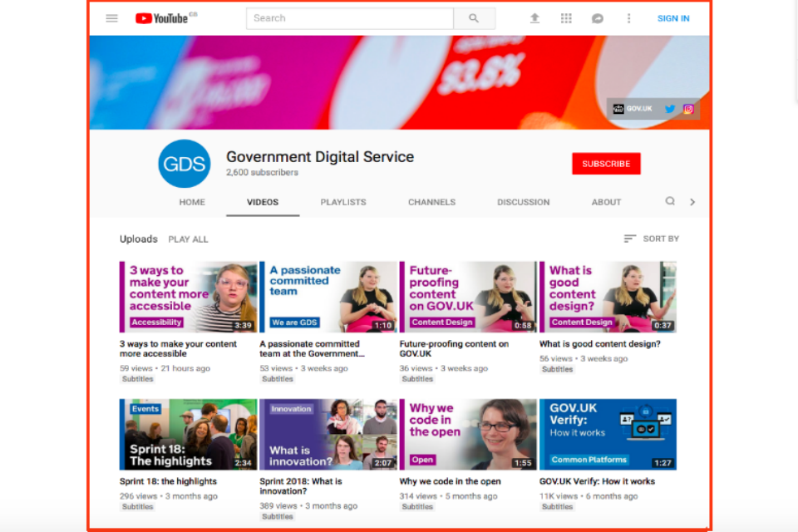Image resolution: width=798 pixels, height=532 pixels.
Task: Open the 'What is innovation?' thumbnail
Action: point(328,434)
